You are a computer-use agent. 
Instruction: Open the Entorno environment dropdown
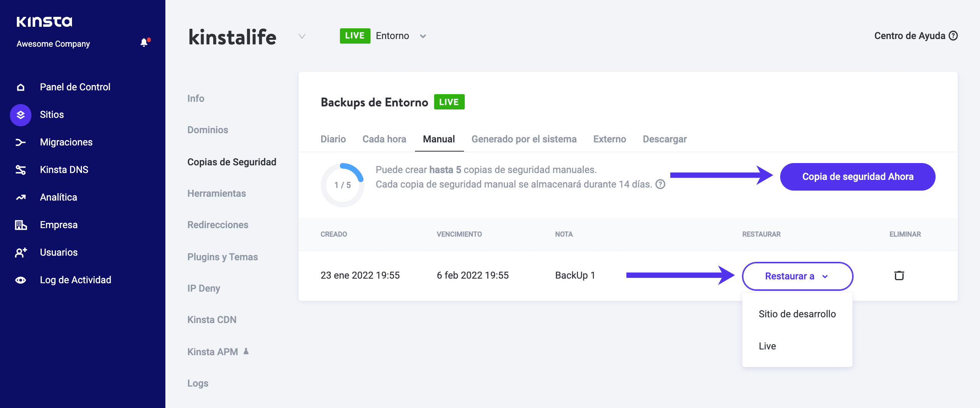(x=423, y=36)
